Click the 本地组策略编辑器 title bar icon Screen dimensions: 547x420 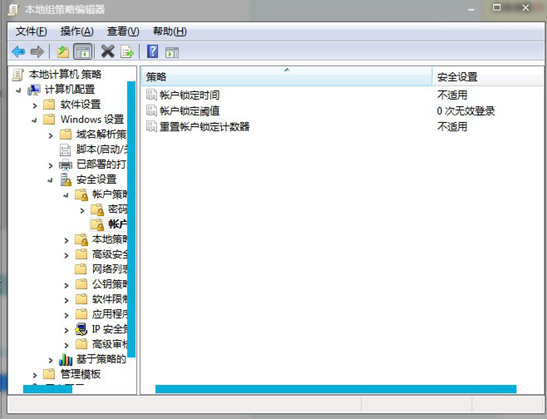click(13, 9)
